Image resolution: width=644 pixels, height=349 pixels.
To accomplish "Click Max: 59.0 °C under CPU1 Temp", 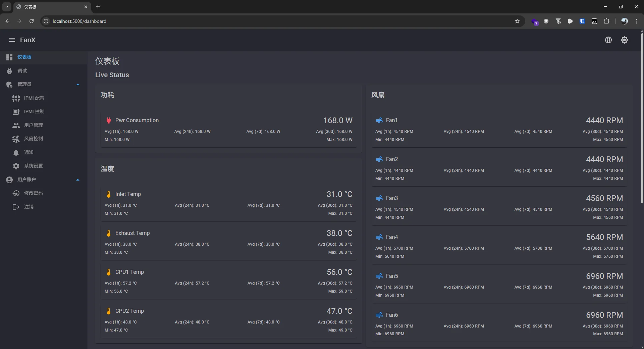I will (340, 291).
